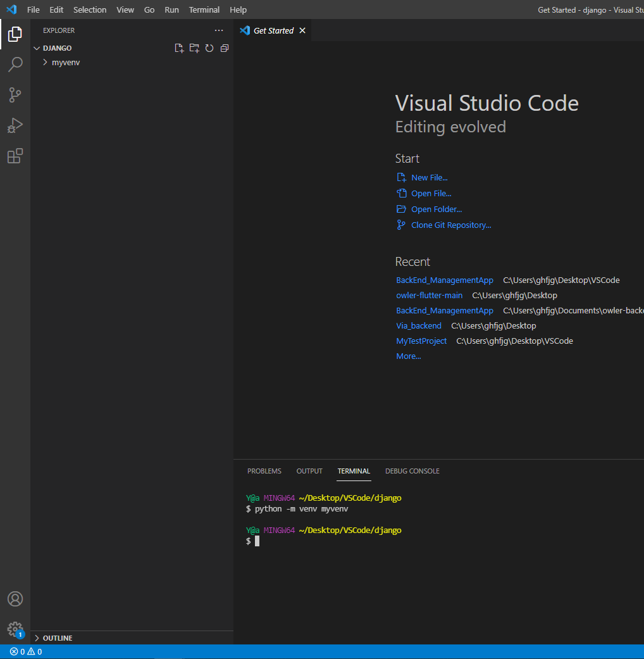Collapse the DJANGO folder section

tap(37, 48)
